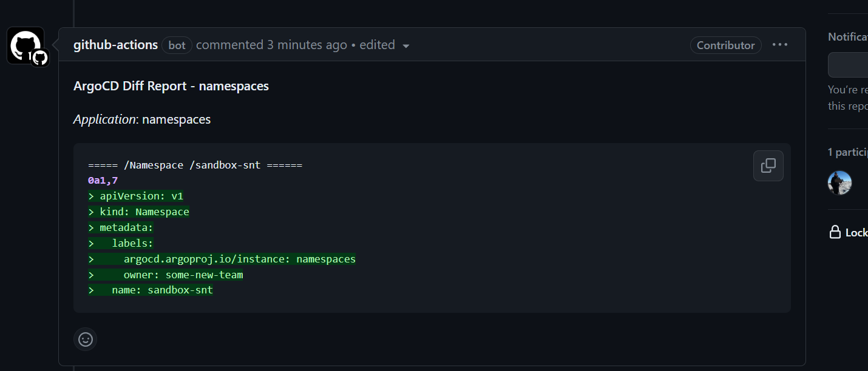Click the "name: sandbox-snt" diff line

[162, 290]
